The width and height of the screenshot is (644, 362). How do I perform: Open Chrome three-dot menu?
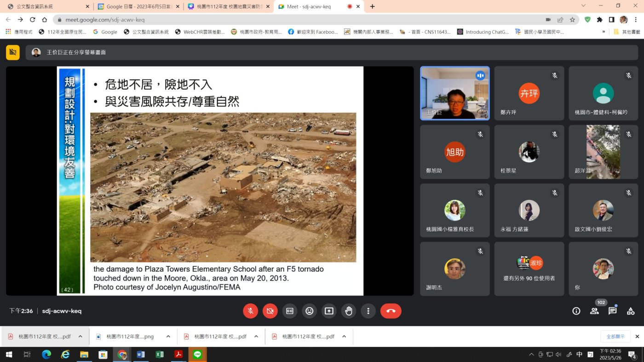pyautogui.click(x=636, y=20)
